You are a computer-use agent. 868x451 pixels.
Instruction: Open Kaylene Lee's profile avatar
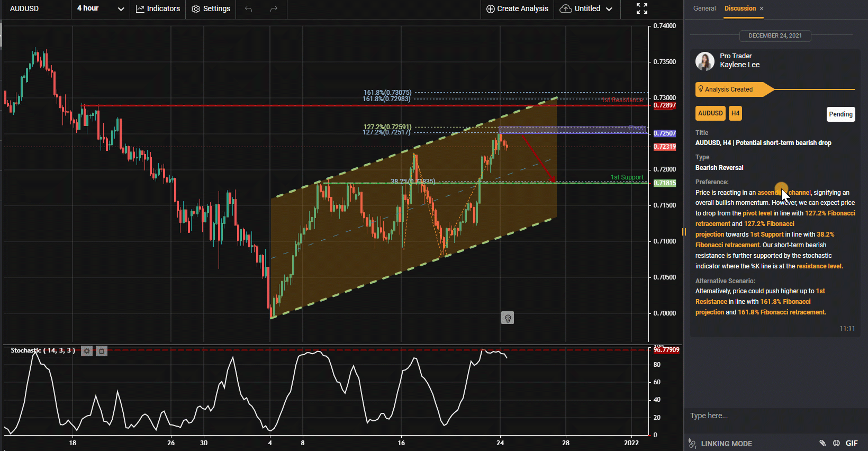coord(705,61)
